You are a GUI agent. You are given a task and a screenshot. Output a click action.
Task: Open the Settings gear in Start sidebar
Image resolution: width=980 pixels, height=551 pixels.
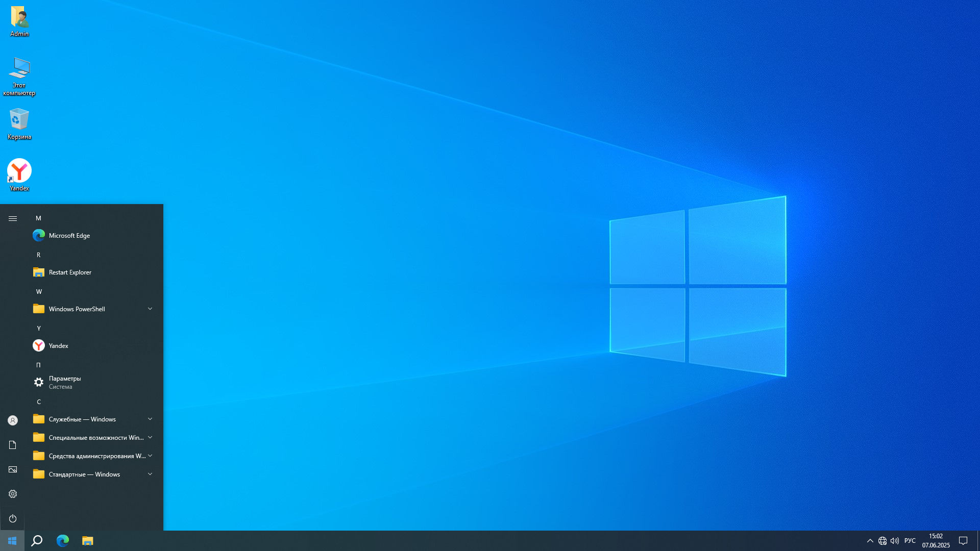(x=13, y=494)
